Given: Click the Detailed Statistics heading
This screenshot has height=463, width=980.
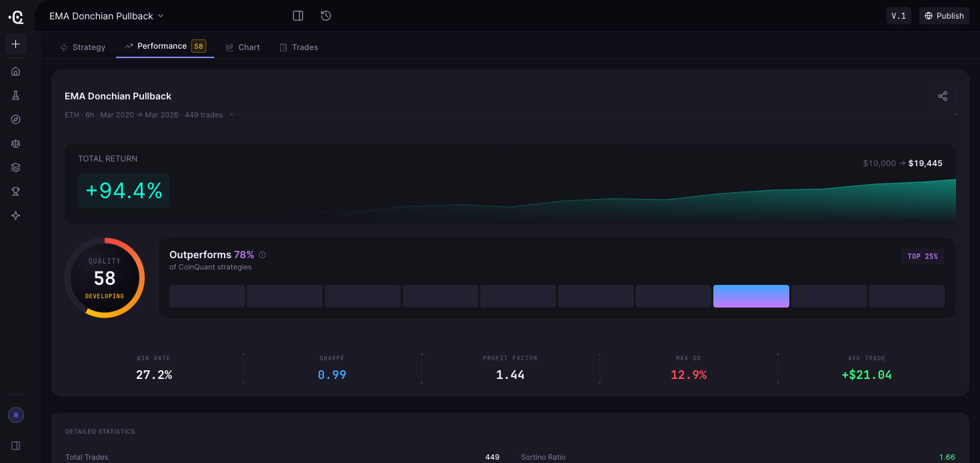Looking at the screenshot, I should [x=100, y=432].
